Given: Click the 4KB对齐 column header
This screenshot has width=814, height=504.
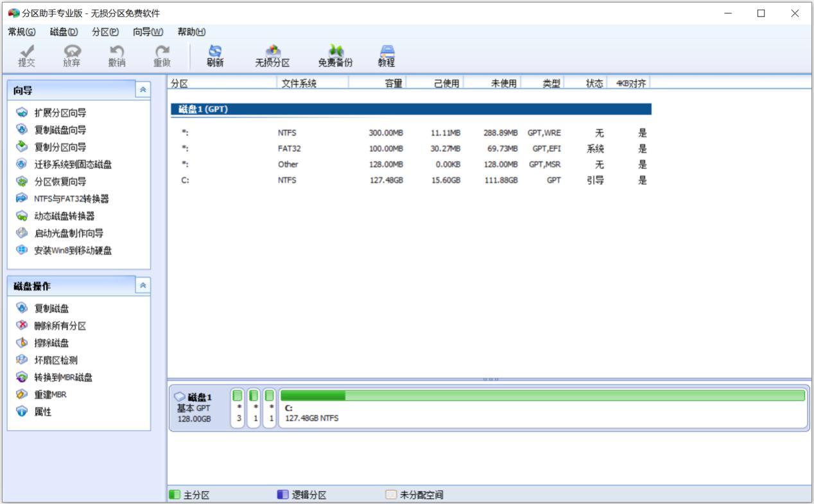Looking at the screenshot, I should pos(628,83).
